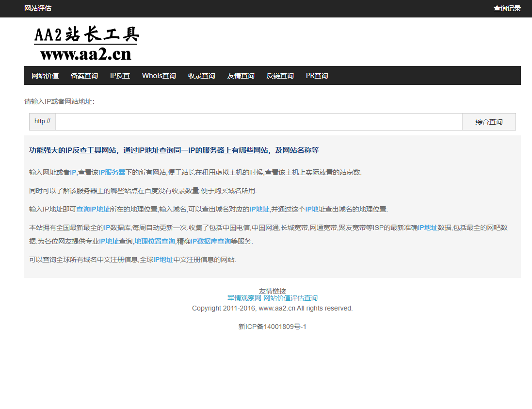Open the IP反查 section
532x409 pixels.
click(x=120, y=75)
